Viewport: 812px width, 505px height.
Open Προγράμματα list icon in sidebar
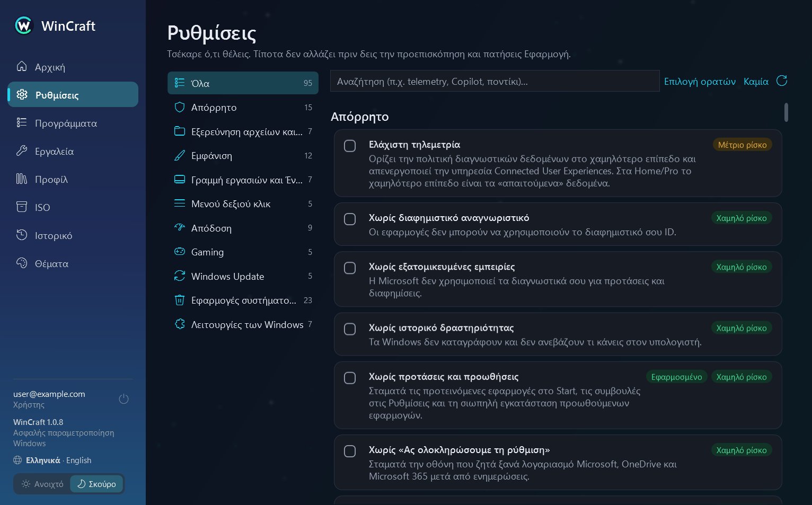click(x=22, y=122)
